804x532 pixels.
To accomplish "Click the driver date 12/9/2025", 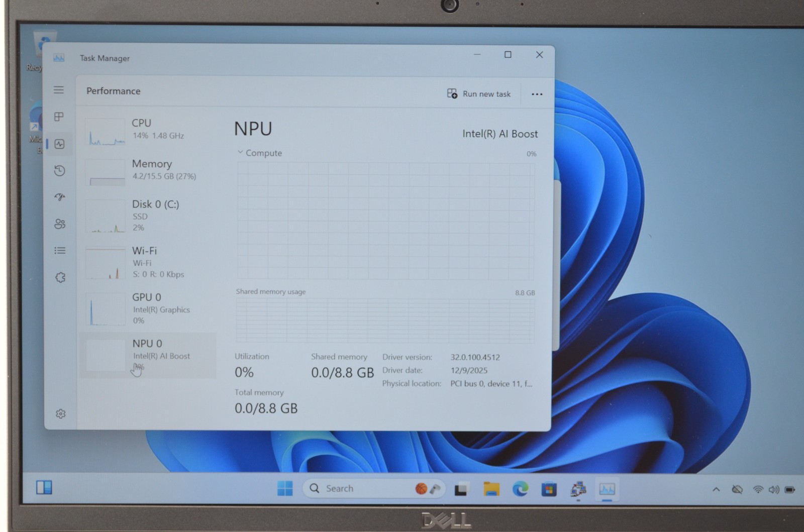I will 469,370.
